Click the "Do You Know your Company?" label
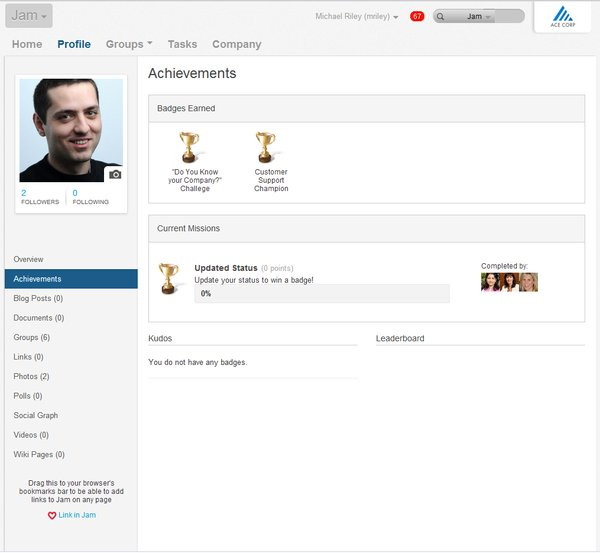600x553 pixels. tap(195, 180)
